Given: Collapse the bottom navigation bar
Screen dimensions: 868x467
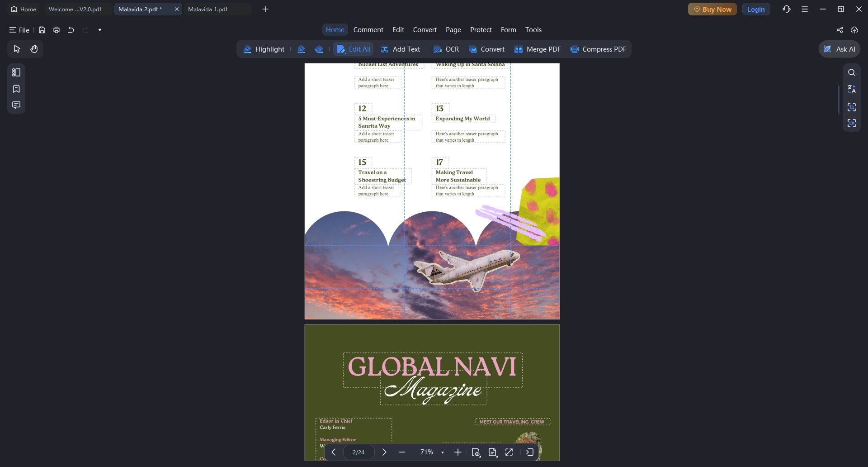Looking at the screenshot, I should coord(530,452).
